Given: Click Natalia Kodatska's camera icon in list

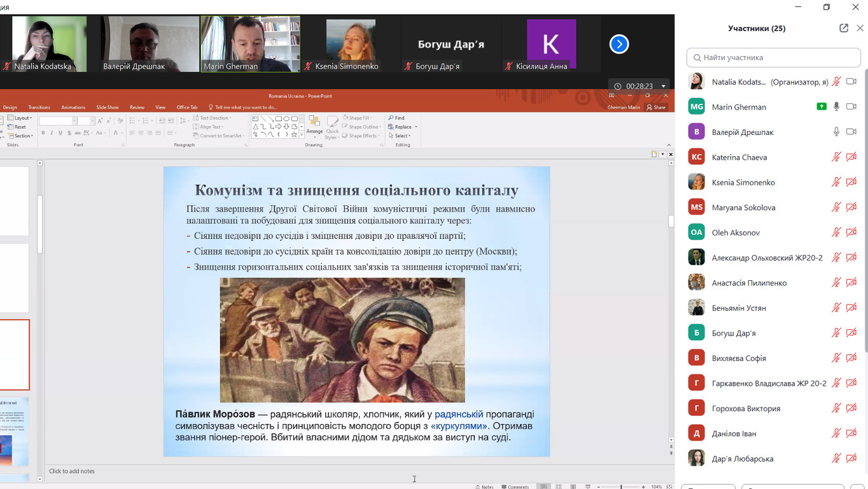Looking at the screenshot, I should 851,81.
